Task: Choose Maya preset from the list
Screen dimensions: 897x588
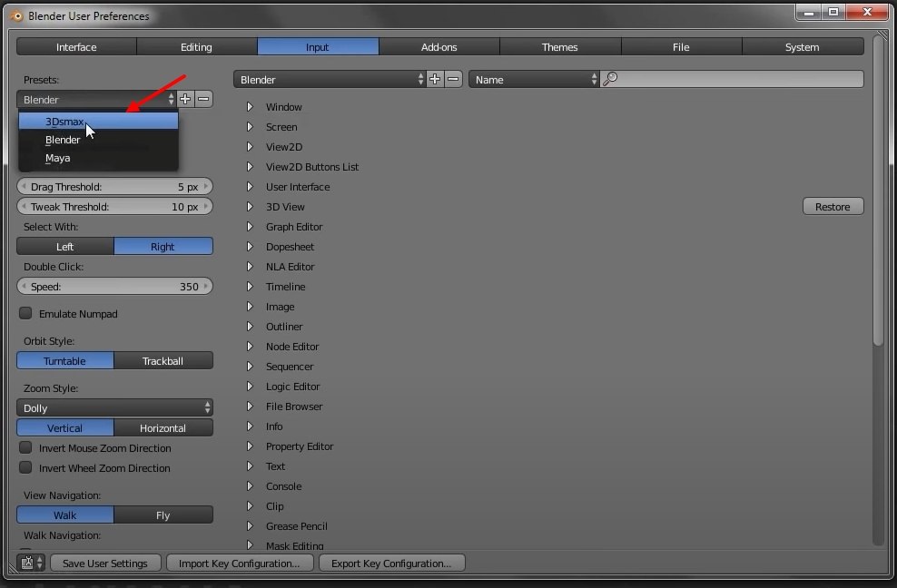Action: (x=98, y=158)
